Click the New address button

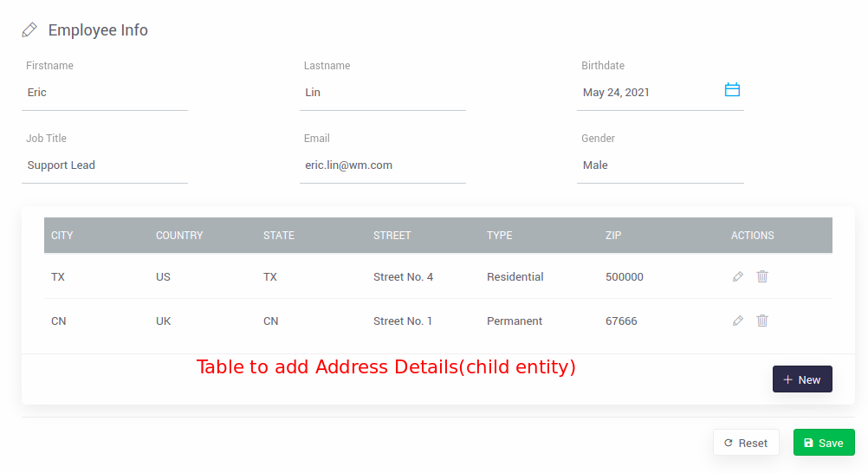(x=802, y=379)
